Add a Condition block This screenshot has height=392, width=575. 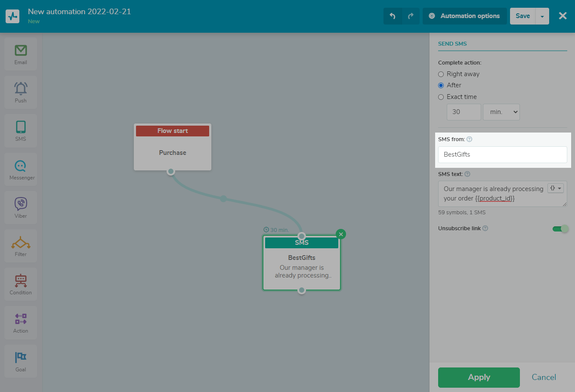click(21, 284)
